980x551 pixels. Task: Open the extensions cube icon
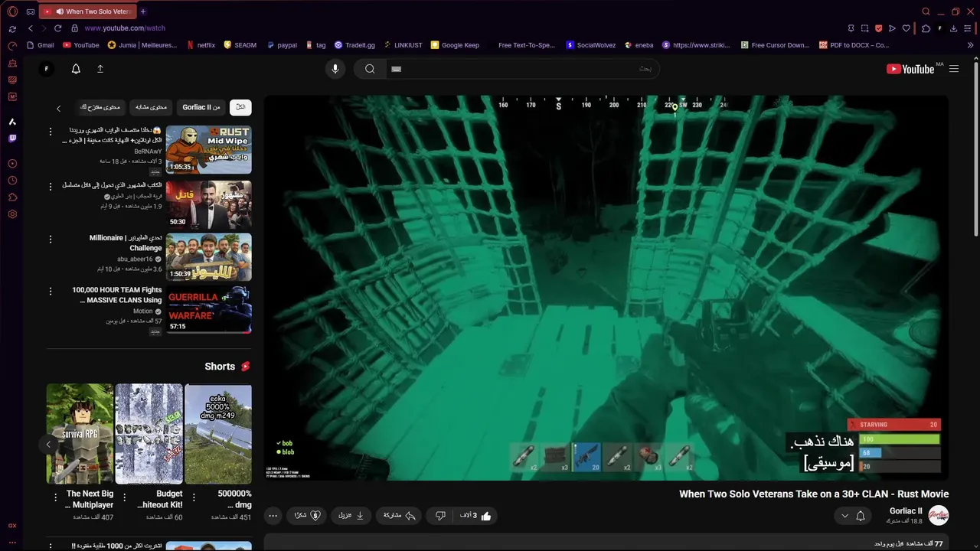pyautogui.click(x=926, y=28)
